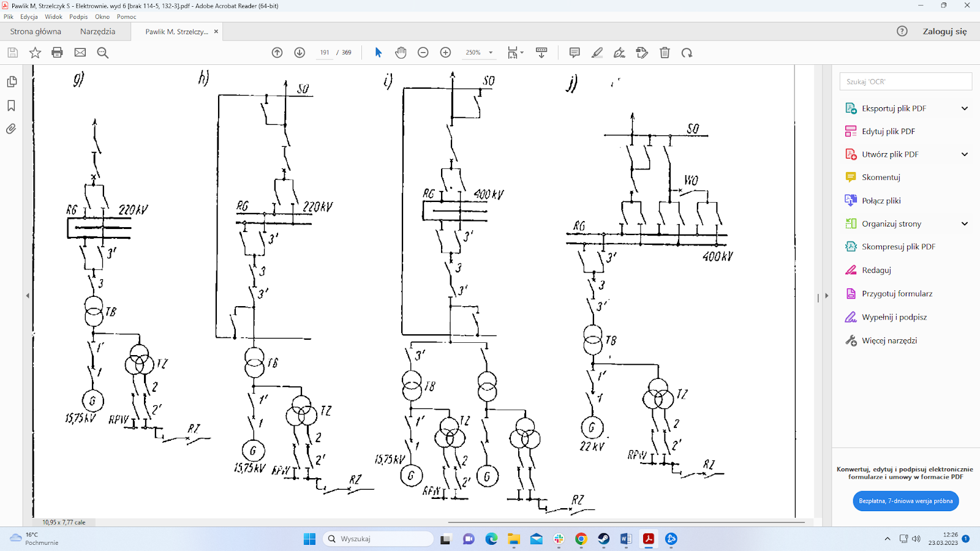Expand Eksportuj plik PDF options
Viewport: 980px width, 551px height.
coord(964,108)
